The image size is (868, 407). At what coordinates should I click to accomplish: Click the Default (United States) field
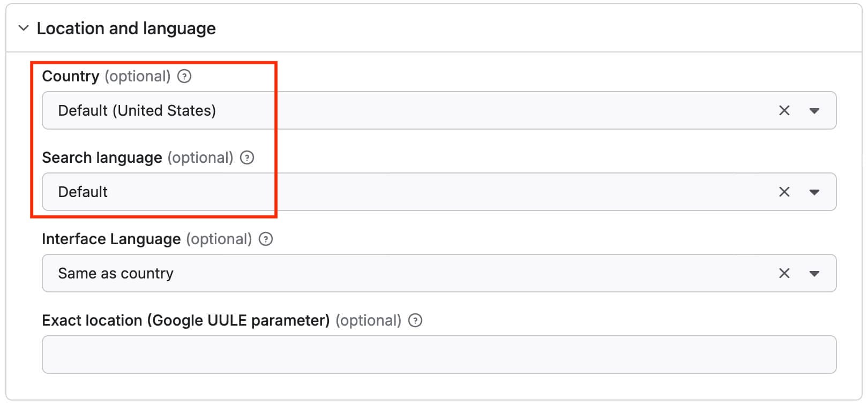375,110
